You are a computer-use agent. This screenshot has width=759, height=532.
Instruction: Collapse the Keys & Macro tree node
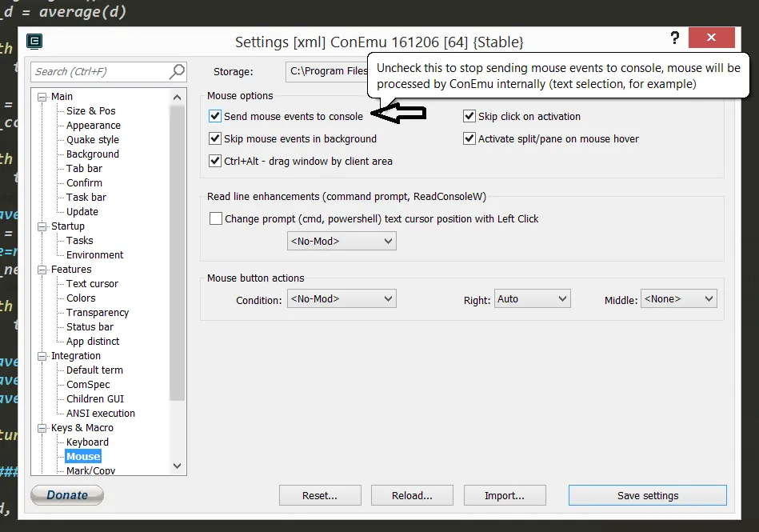click(42, 428)
